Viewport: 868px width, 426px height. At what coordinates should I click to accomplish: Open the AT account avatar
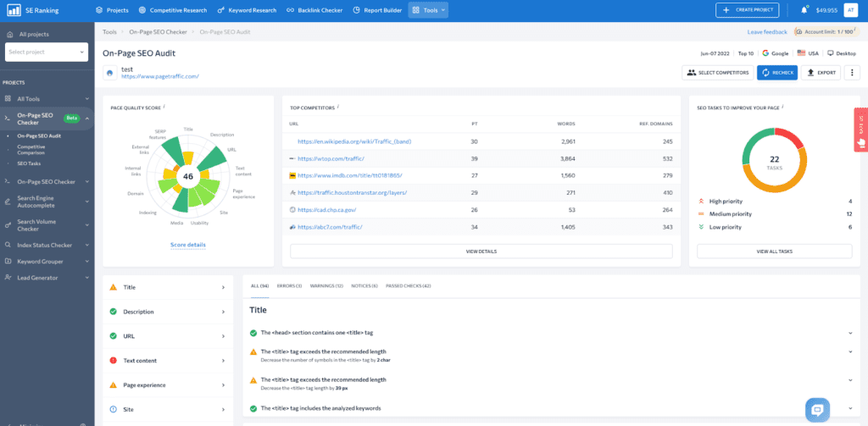pos(850,10)
